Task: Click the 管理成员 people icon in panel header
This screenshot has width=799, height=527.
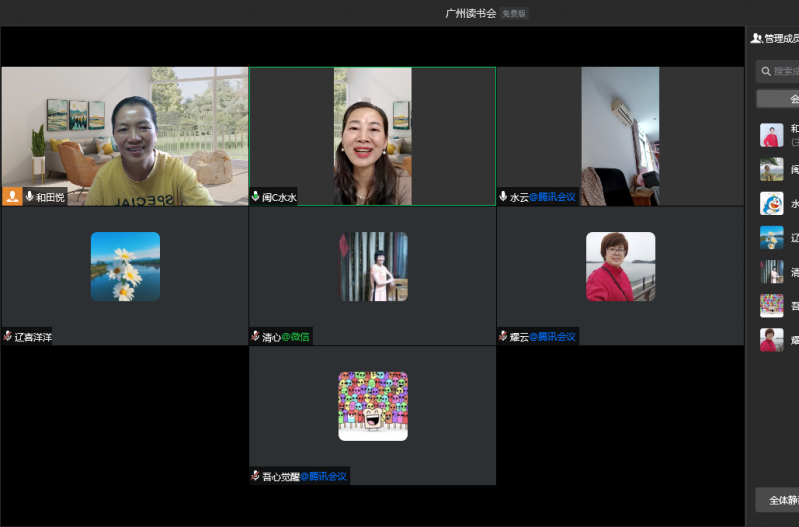Action: click(756, 38)
